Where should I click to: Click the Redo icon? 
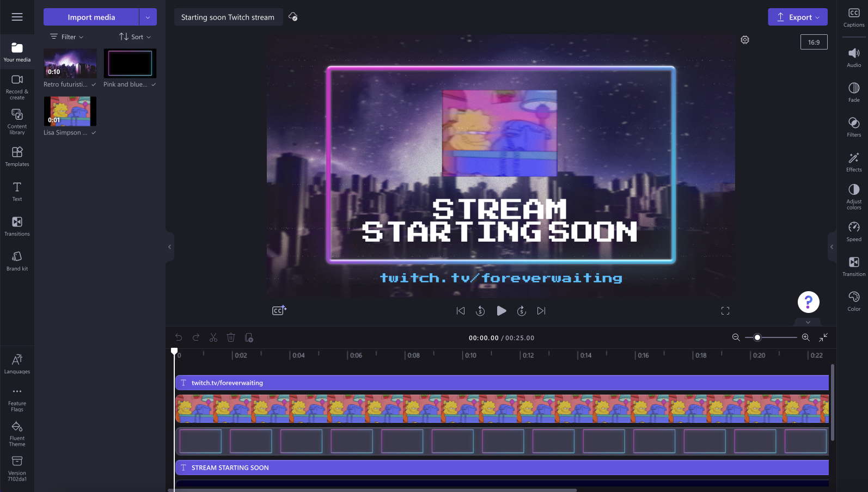(x=196, y=337)
